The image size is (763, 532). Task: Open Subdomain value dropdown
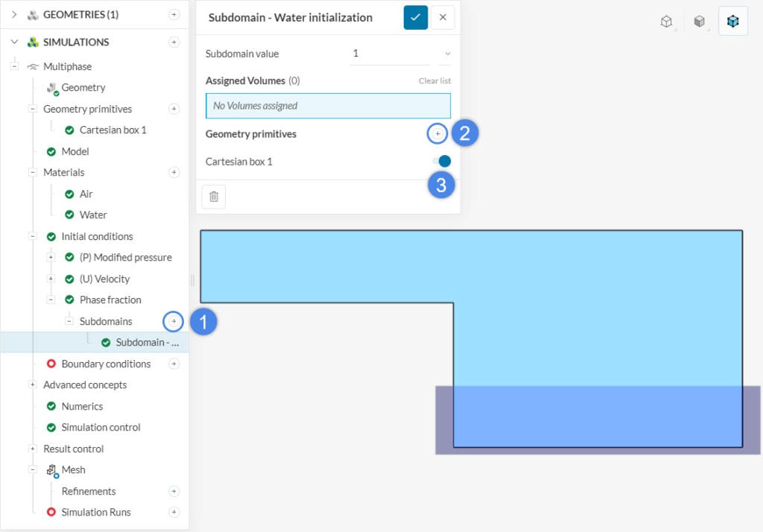pyautogui.click(x=447, y=54)
